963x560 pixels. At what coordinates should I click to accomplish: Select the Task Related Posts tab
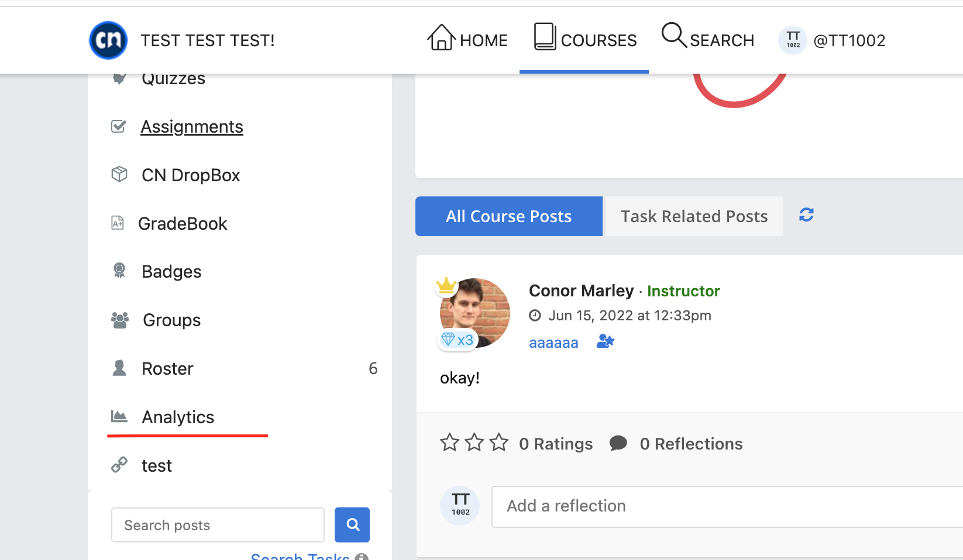pos(694,216)
